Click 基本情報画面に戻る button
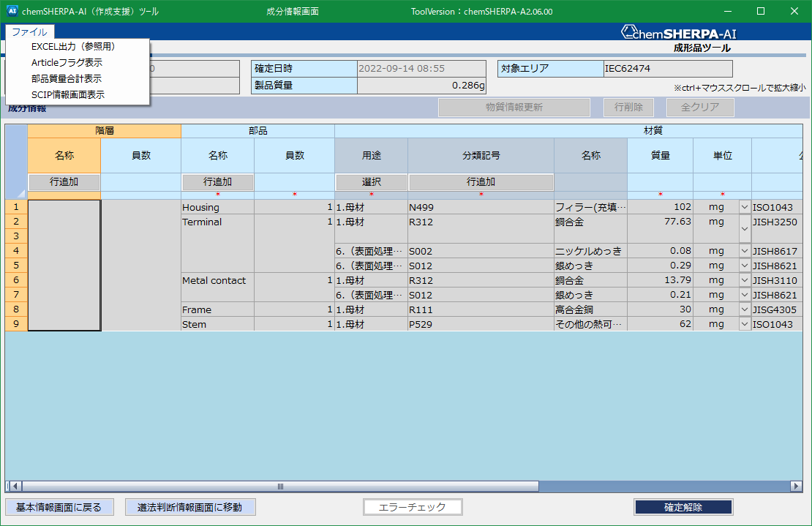 tap(59, 506)
